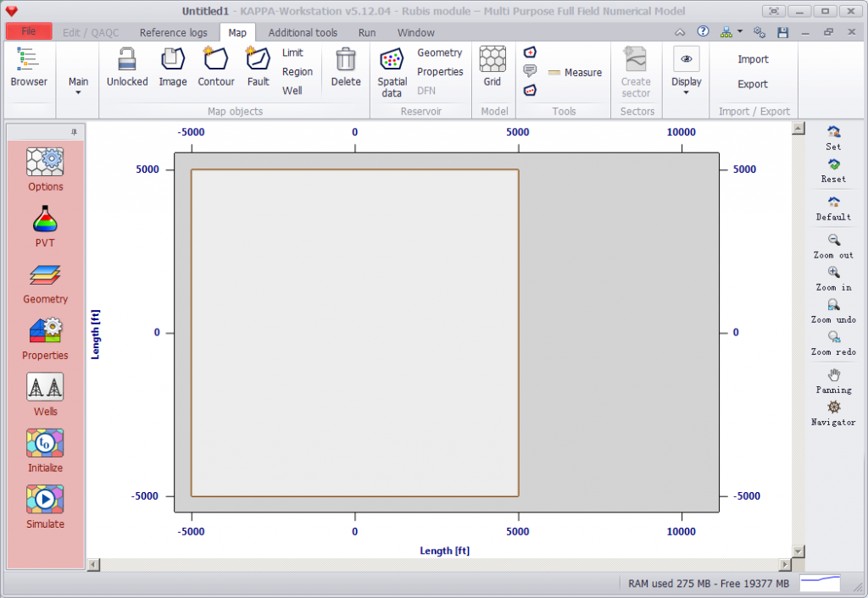Image resolution: width=868 pixels, height=598 pixels.
Task: Open reservoir Properties in ribbon
Action: click(440, 71)
